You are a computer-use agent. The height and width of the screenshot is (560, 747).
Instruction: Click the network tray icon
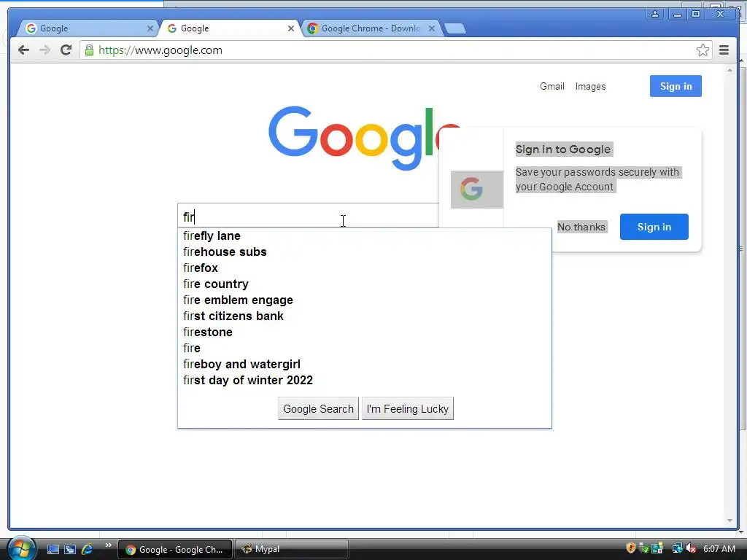click(677, 548)
